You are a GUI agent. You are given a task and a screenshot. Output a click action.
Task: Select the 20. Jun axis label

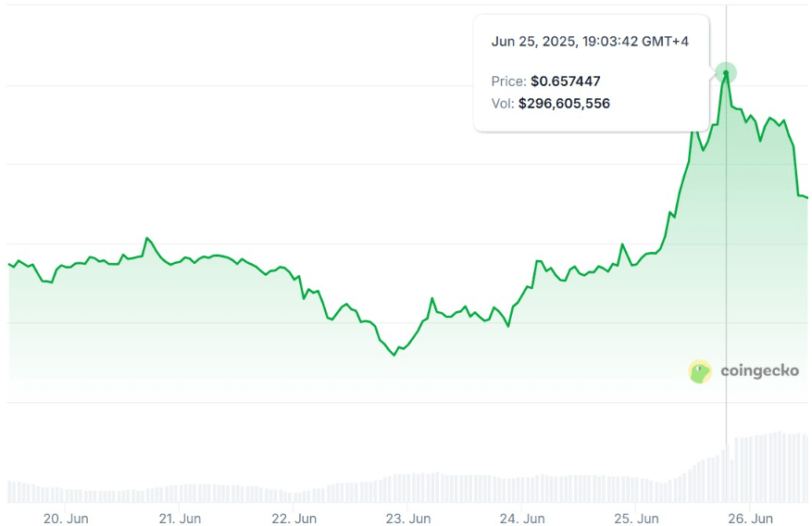pos(65,518)
